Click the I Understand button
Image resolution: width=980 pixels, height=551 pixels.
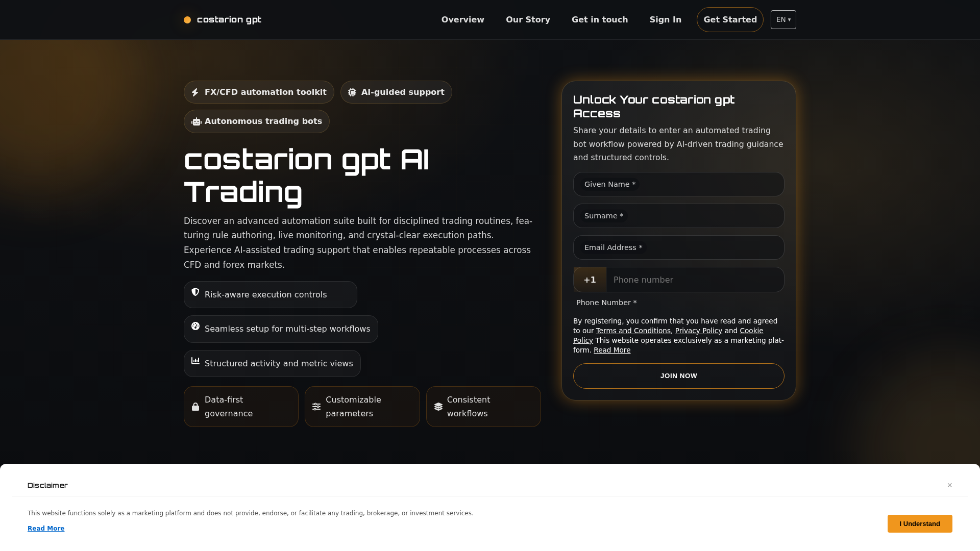pos(920,524)
